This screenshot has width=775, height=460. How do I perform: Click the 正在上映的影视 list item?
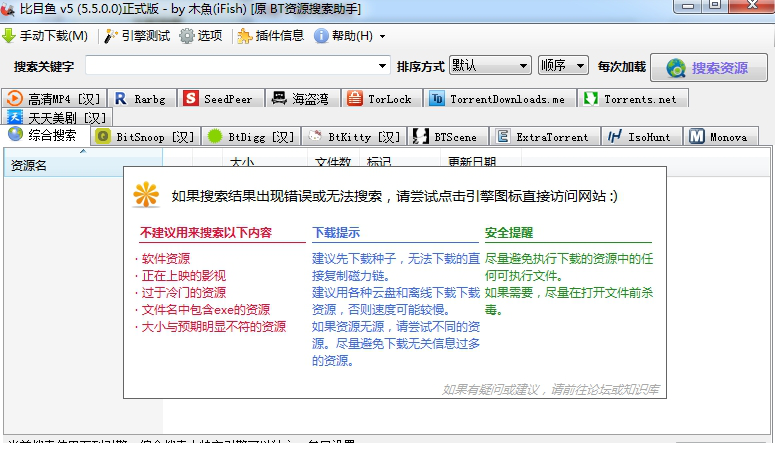[x=184, y=276]
